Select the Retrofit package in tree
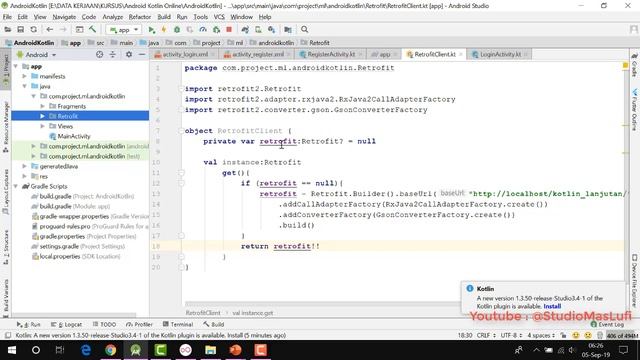This screenshot has height=360, width=640. click(80, 116)
